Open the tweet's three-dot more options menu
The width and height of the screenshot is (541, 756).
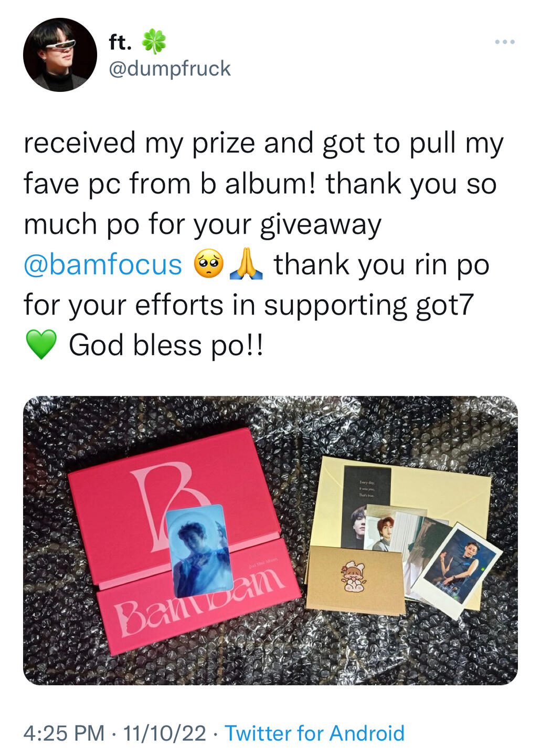505,42
